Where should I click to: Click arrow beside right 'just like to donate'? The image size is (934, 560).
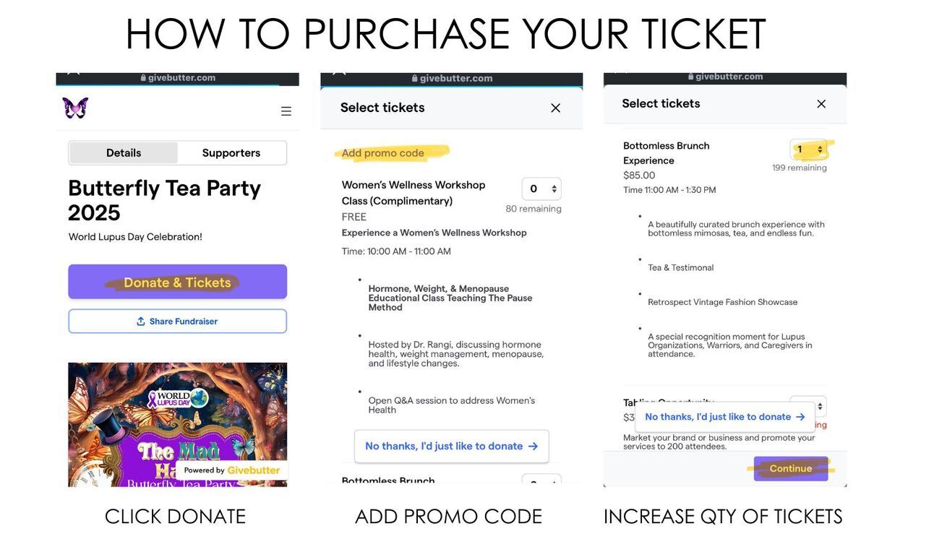pos(800,417)
